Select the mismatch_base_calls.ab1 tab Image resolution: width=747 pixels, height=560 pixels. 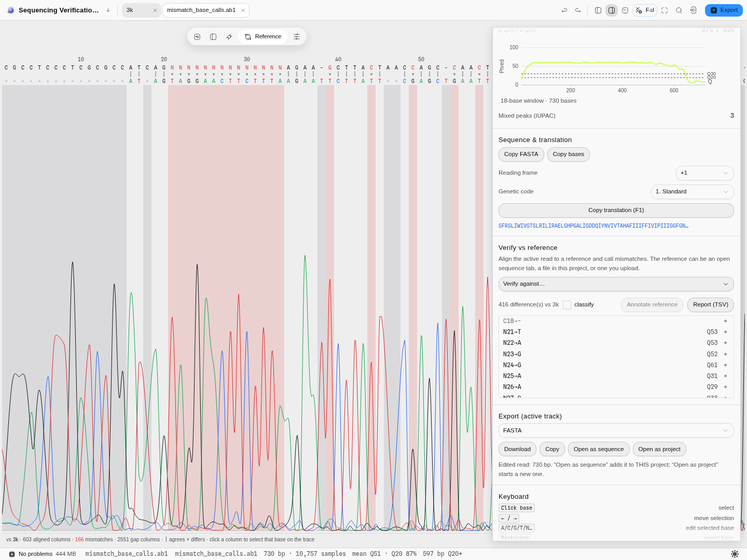[x=201, y=10]
